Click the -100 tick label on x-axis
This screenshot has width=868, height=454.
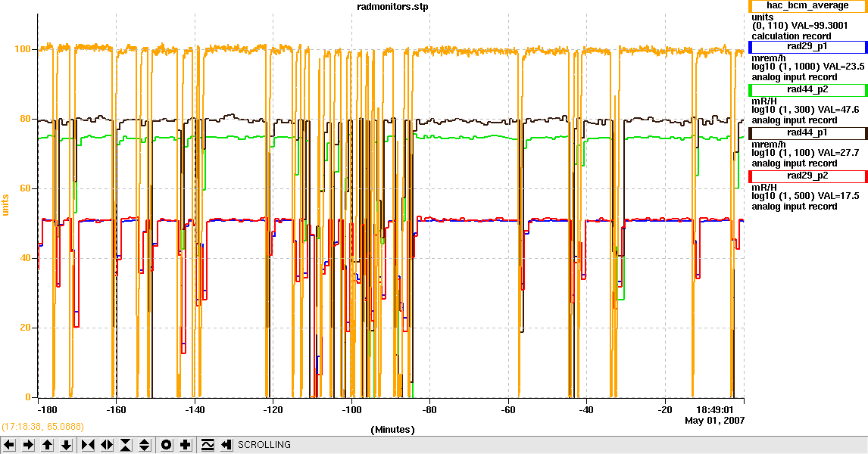pyautogui.click(x=351, y=410)
